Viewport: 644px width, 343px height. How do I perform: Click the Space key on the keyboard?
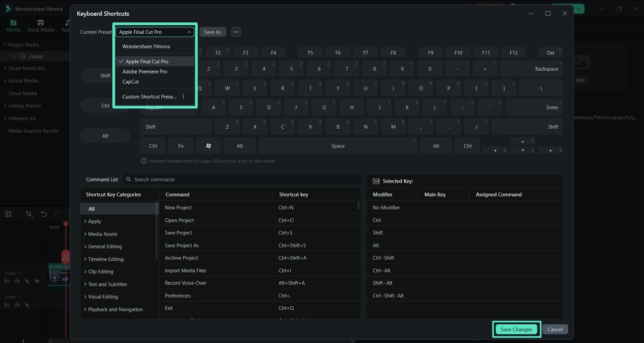[338, 146]
